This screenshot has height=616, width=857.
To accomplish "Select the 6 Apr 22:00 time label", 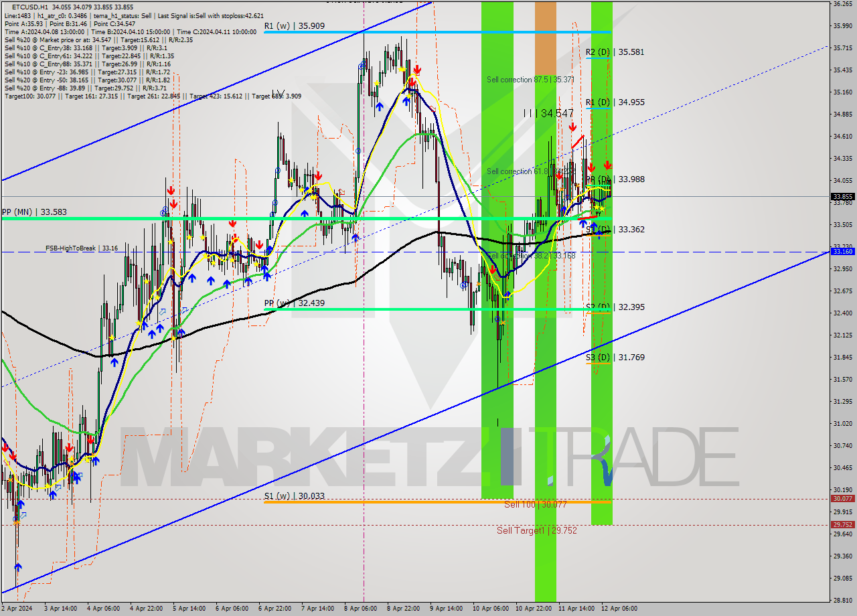I will coord(275,609).
